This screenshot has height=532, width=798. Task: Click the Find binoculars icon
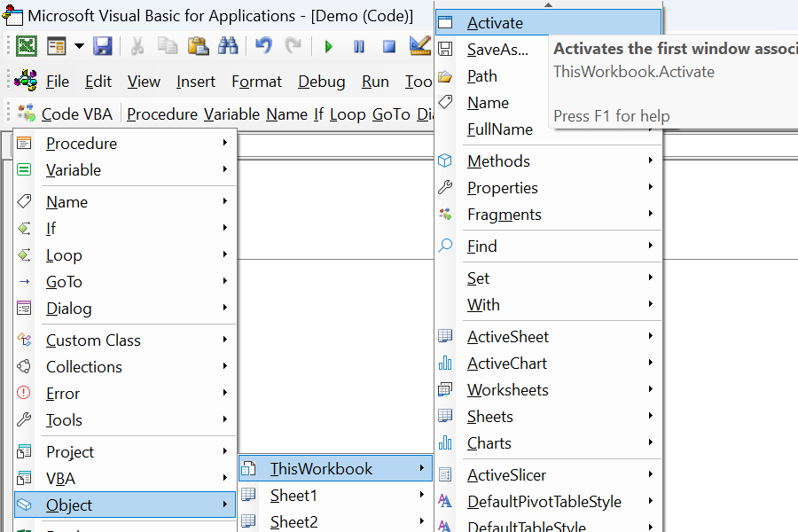click(228, 46)
